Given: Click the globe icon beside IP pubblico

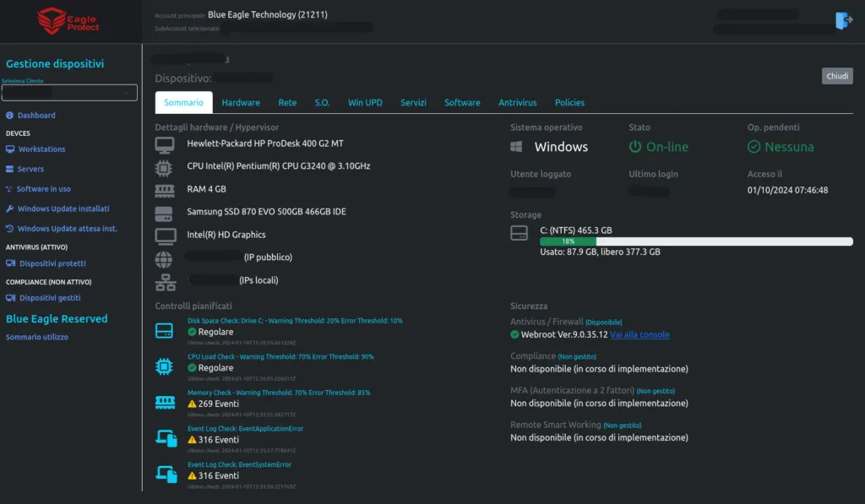Looking at the screenshot, I should pos(163,259).
